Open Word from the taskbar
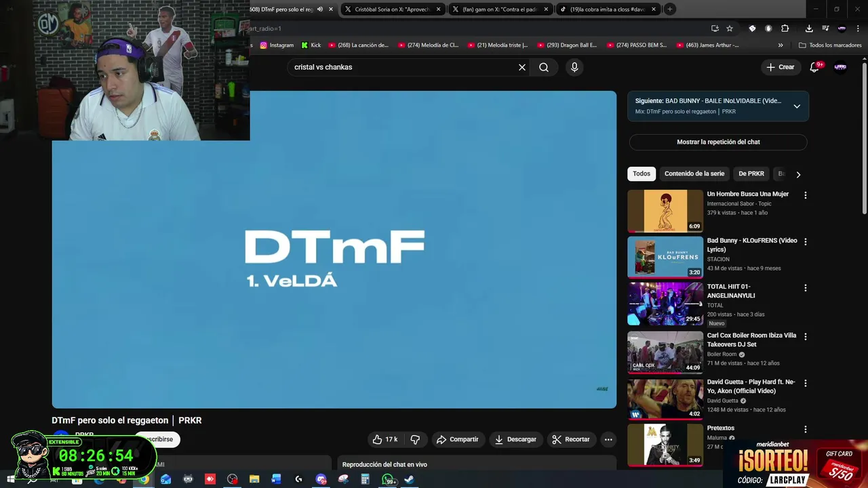This screenshot has width=868, height=488. pyautogui.click(x=276, y=479)
